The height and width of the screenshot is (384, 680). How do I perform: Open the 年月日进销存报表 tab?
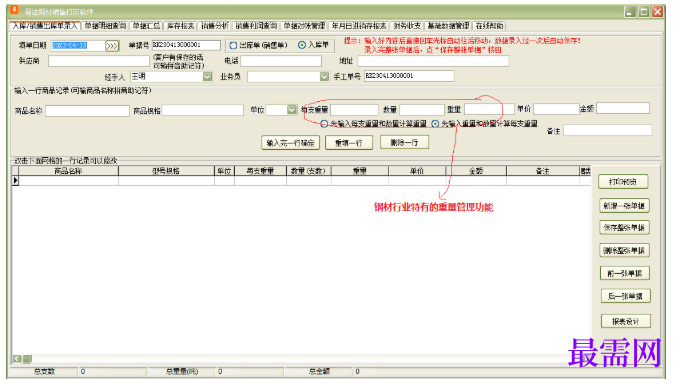359,26
